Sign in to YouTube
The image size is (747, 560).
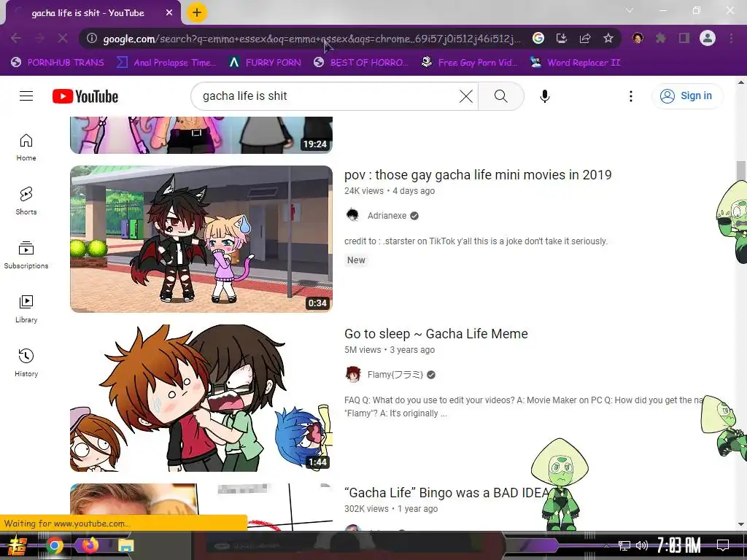687,96
